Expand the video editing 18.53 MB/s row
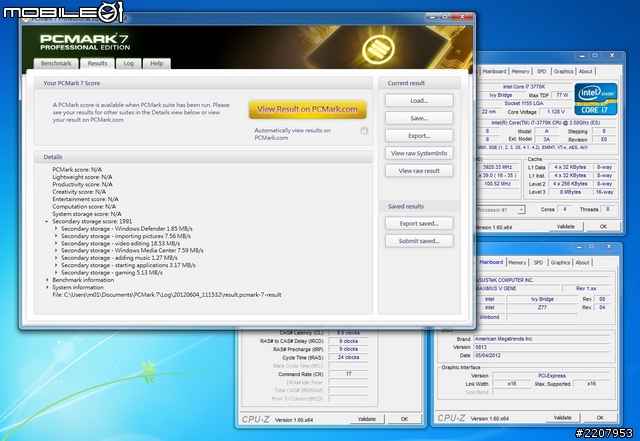 click(x=56, y=243)
